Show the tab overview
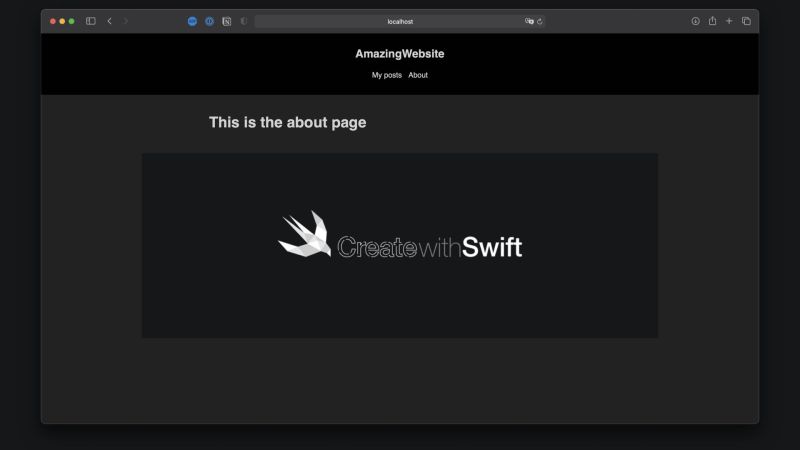Viewport: 800px width, 450px height. 746,21
